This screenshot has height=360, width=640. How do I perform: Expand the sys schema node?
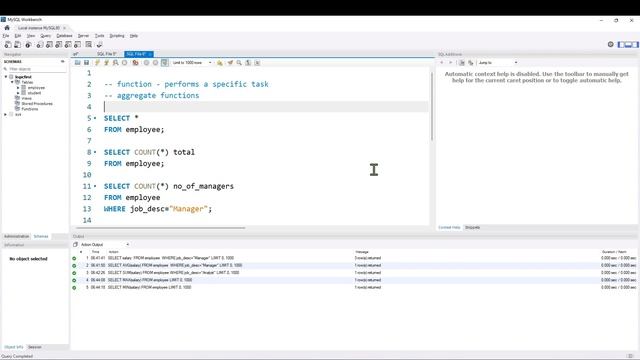click(x=6, y=115)
